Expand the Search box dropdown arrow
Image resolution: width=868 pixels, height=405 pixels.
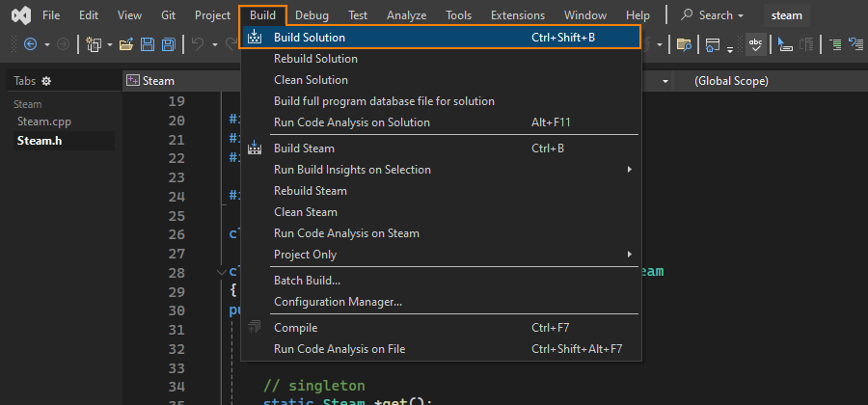(x=741, y=16)
